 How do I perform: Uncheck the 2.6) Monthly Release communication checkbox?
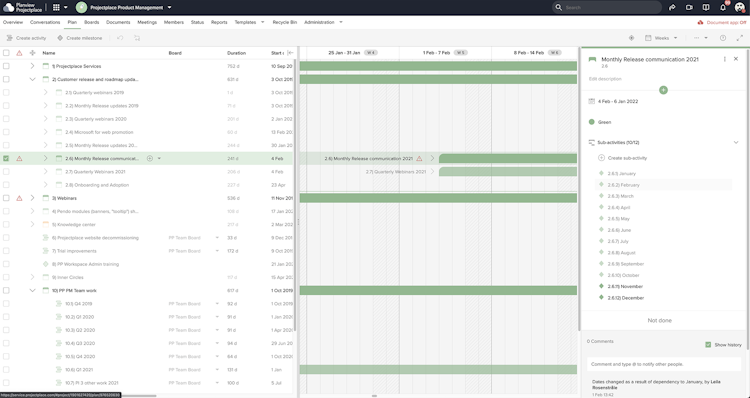tap(6, 158)
